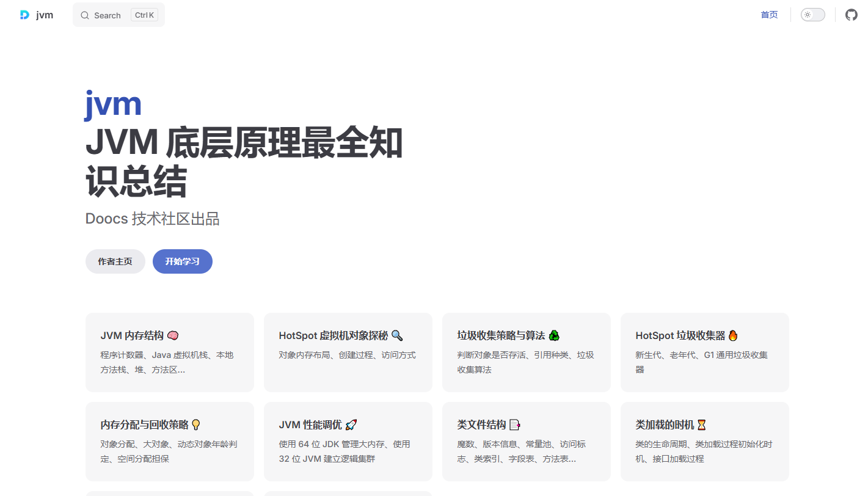Open the 类文件结构 card
The width and height of the screenshot is (868, 496).
click(x=527, y=442)
